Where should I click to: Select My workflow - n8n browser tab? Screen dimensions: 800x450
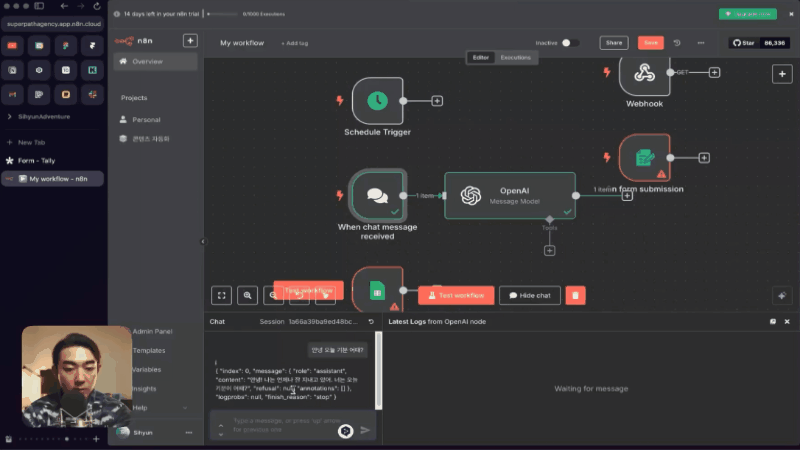tap(53, 179)
